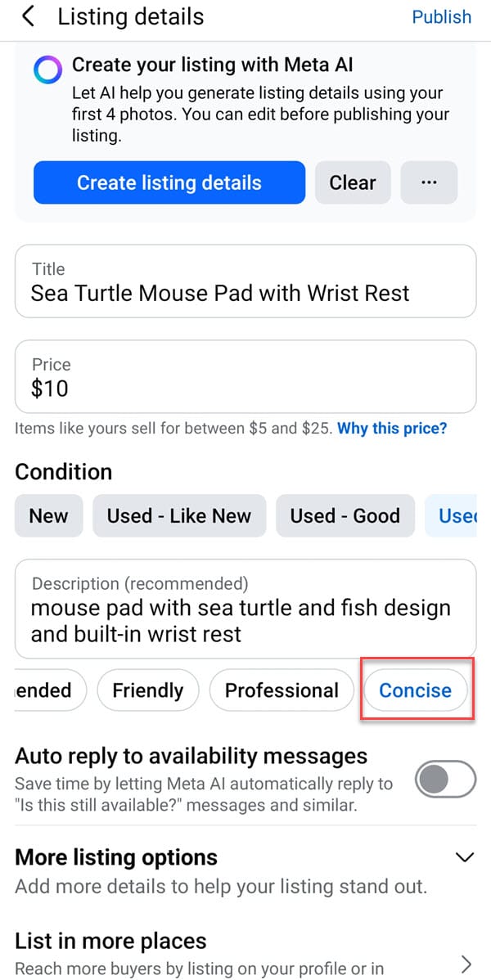Image resolution: width=491 pixels, height=980 pixels.
Task: Select the New condition chip
Action: (49, 516)
